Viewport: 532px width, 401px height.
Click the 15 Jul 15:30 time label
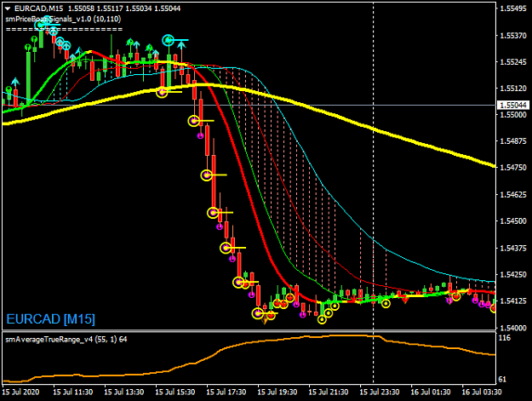pos(175,392)
